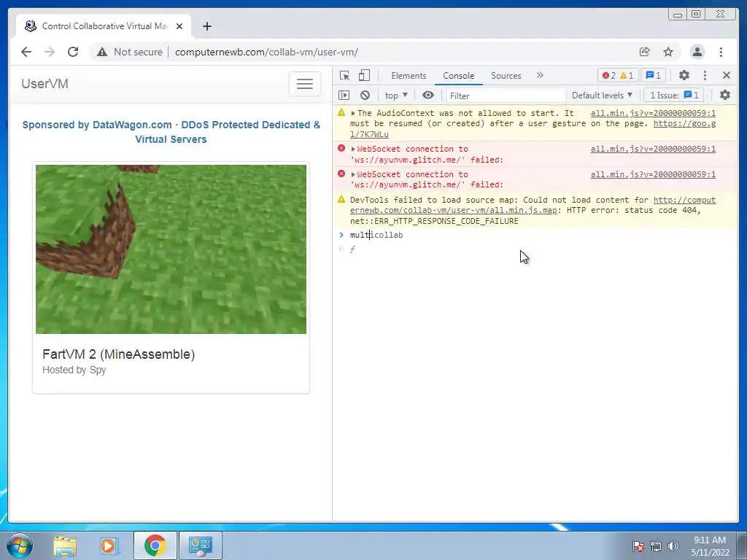Click the browser back arrow

pos(26,52)
